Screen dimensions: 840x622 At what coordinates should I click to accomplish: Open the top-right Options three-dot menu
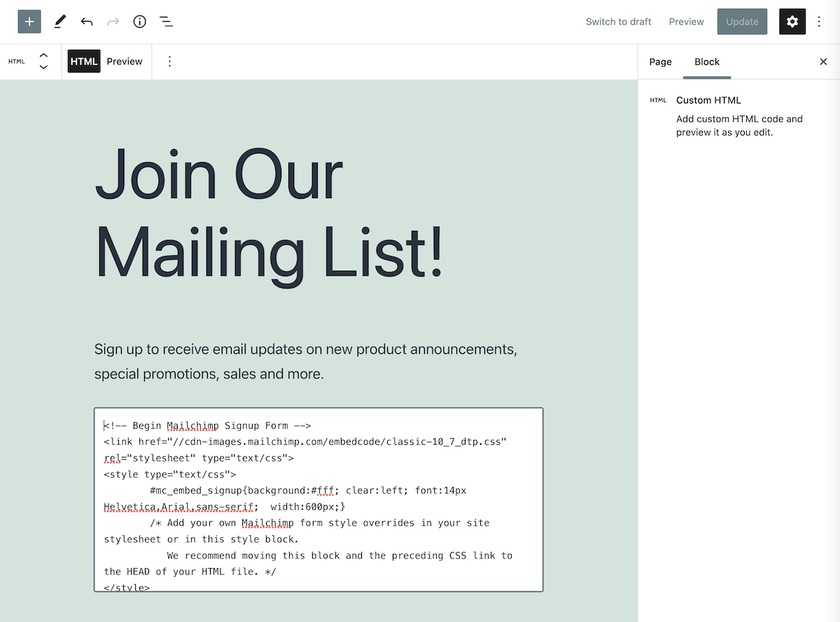coord(820,22)
